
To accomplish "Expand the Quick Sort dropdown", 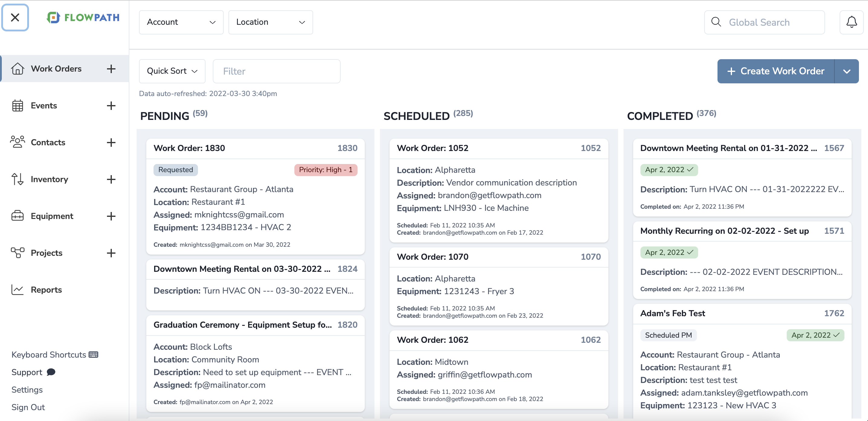I will pyautogui.click(x=172, y=71).
